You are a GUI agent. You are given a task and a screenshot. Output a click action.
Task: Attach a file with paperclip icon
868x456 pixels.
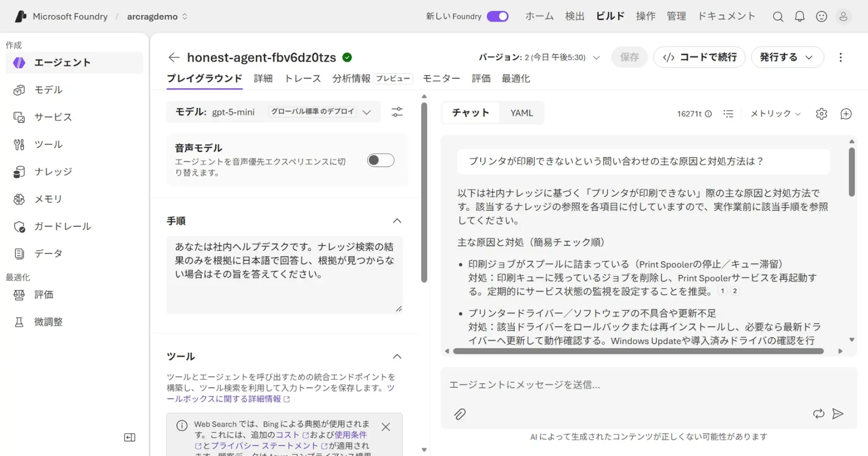pyautogui.click(x=460, y=414)
